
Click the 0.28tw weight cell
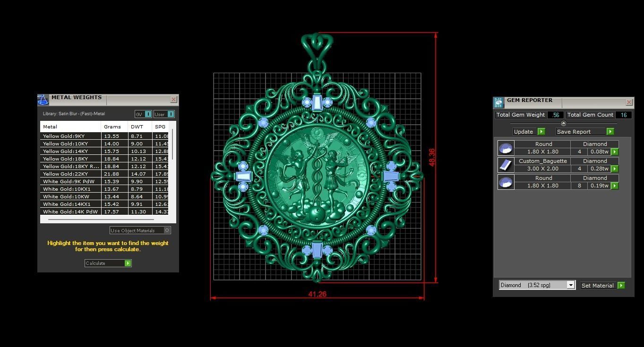click(x=599, y=169)
